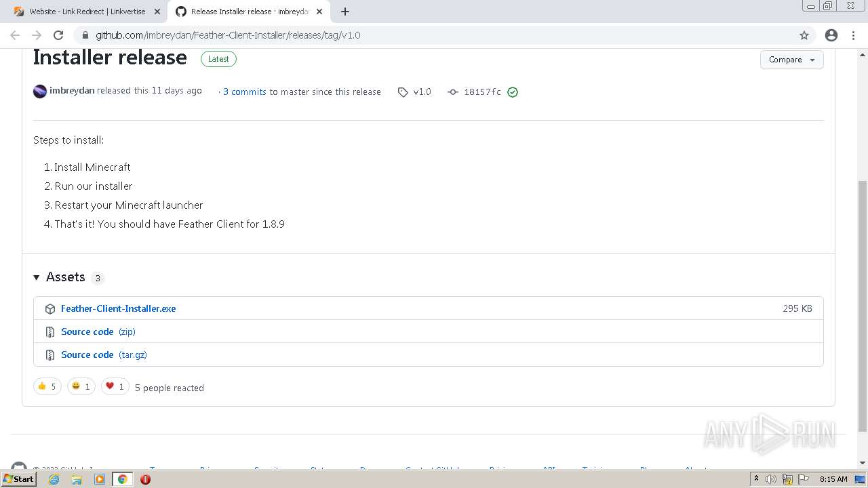The width and height of the screenshot is (868, 488).
Task: Show hidden system tray icons
Action: coord(756,479)
